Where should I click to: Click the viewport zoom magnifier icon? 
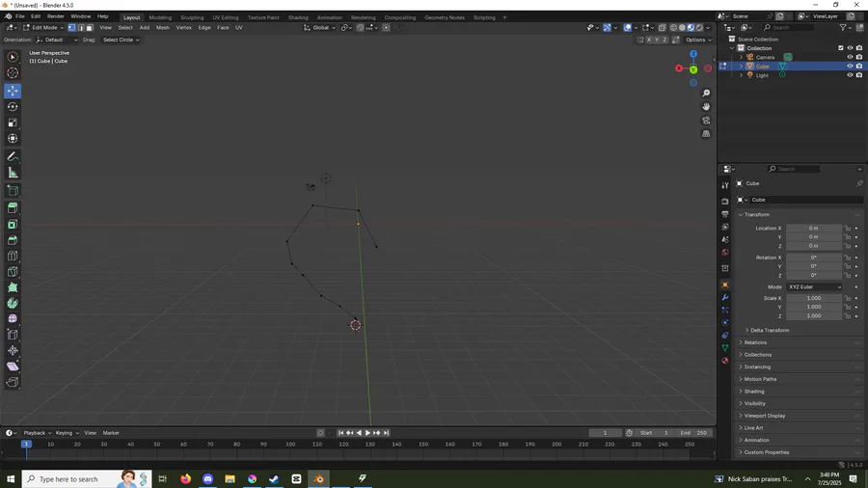(706, 94)
